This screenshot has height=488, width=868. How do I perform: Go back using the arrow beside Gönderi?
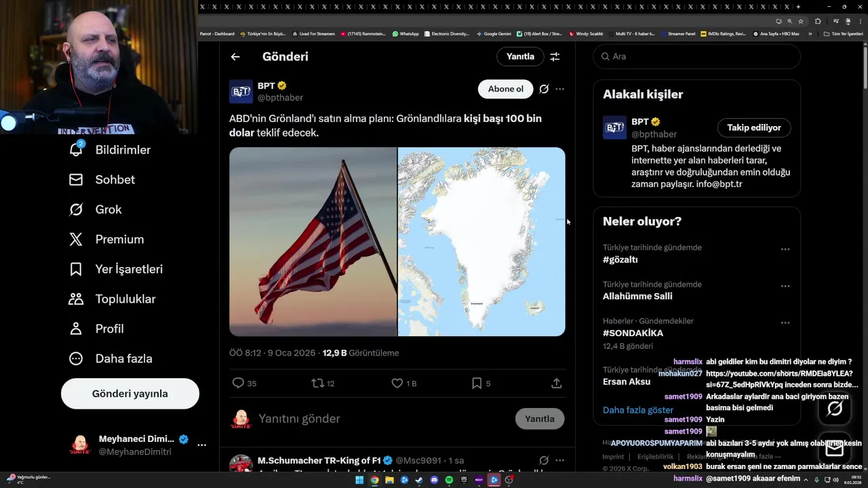(235, 57)
